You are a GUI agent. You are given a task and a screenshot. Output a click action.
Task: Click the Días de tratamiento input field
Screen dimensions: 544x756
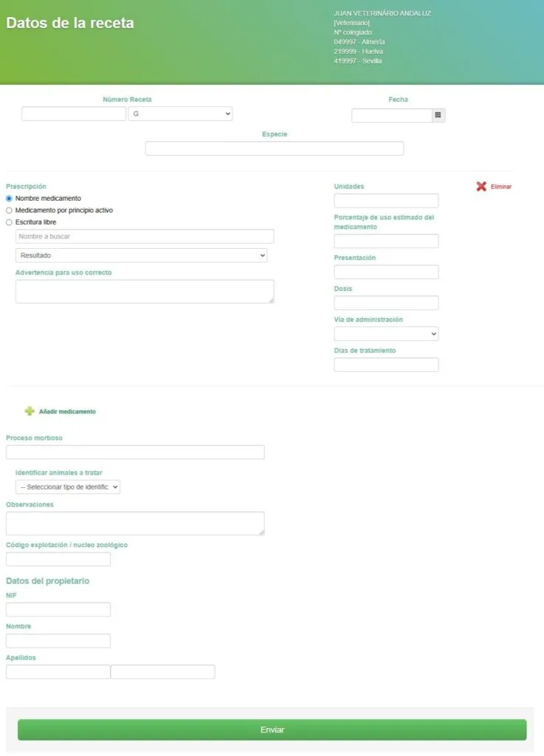[x=386, y=365]
